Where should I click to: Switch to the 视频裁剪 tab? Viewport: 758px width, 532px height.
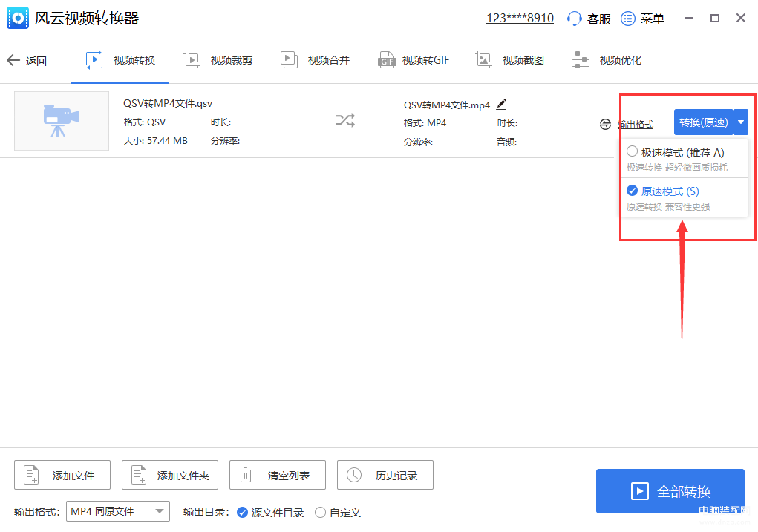pos(218,60)
